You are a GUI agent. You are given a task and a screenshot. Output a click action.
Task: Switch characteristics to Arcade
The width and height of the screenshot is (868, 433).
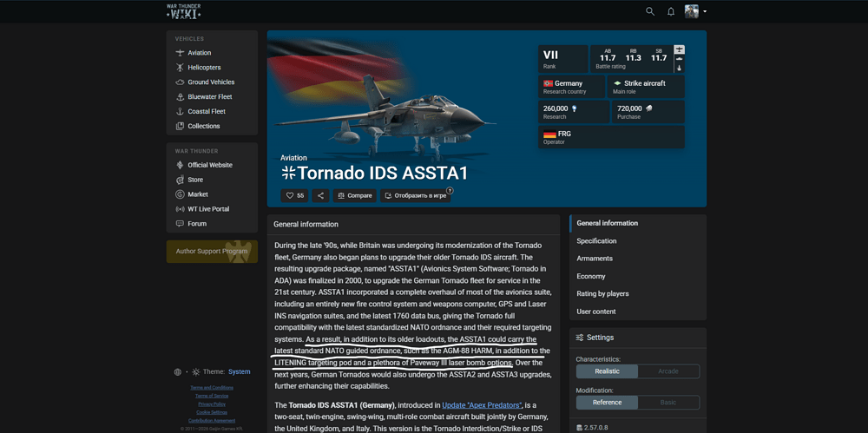(668, 371)
